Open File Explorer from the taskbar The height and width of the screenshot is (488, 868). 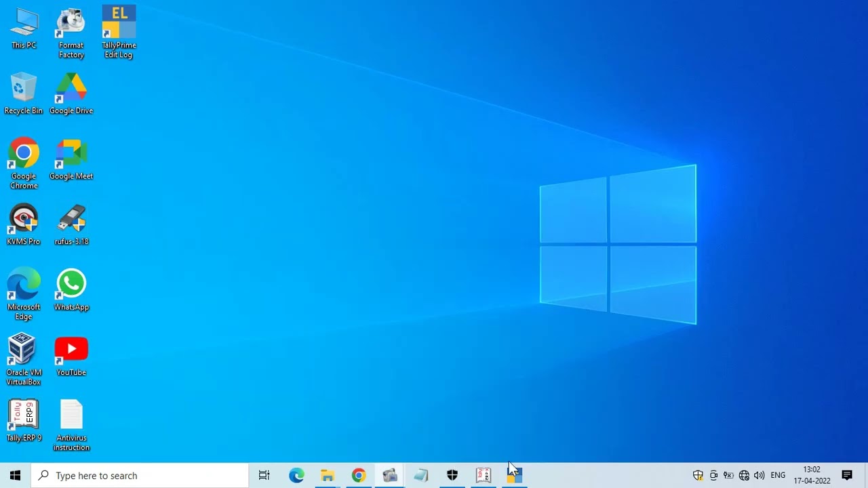tap(328, 475)
